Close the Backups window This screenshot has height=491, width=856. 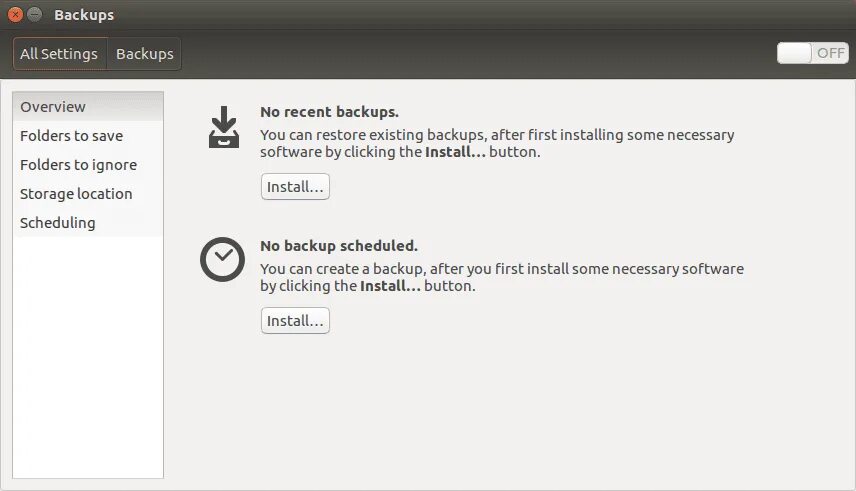pyautogui.click(x=15, y=15)
